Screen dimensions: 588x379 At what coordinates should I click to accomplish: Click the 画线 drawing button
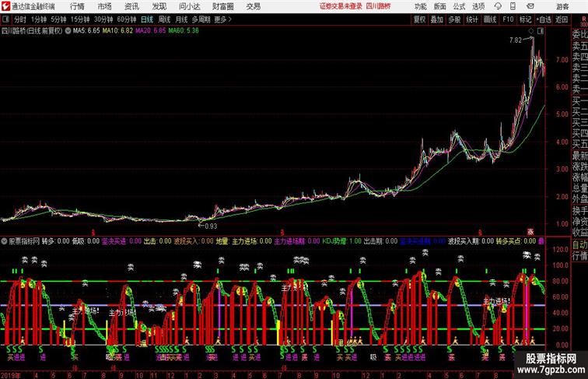490,19
